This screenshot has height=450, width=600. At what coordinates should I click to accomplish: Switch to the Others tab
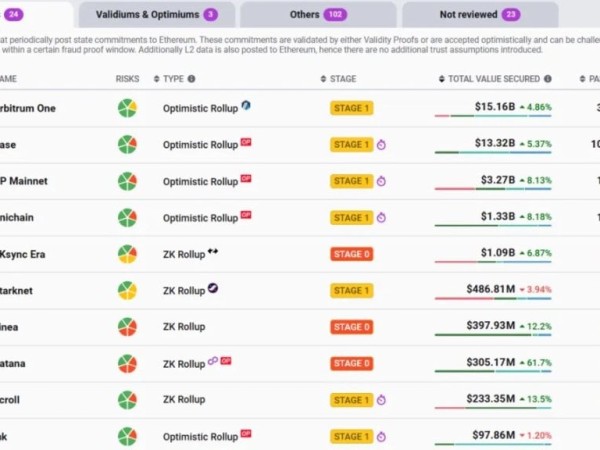(x=318, y=15)
